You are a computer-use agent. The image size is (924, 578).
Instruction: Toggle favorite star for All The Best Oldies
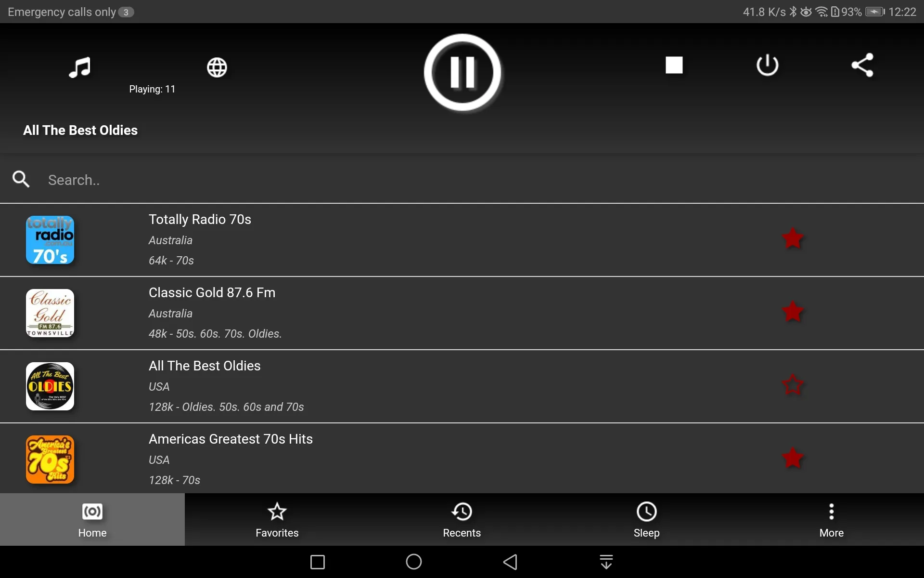[792, 384]
